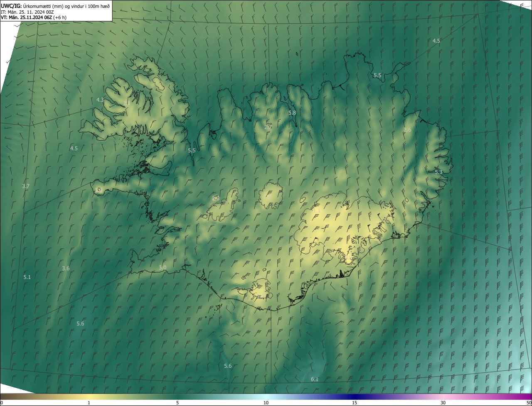Click the 3.6 value label on the map
The height and width of the screenshot is (406, 532).
[66, 268]
